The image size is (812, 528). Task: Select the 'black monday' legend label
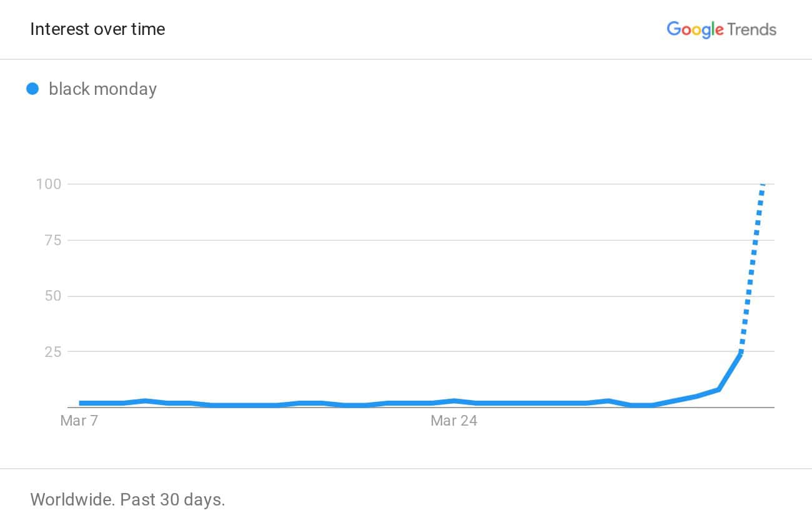[x=102, y=89]
